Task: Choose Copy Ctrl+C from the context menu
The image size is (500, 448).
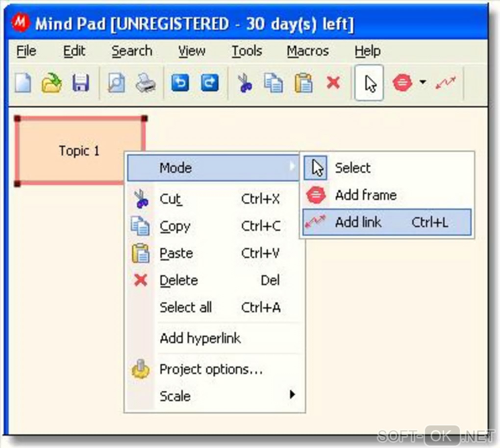Action: point(213,226)
